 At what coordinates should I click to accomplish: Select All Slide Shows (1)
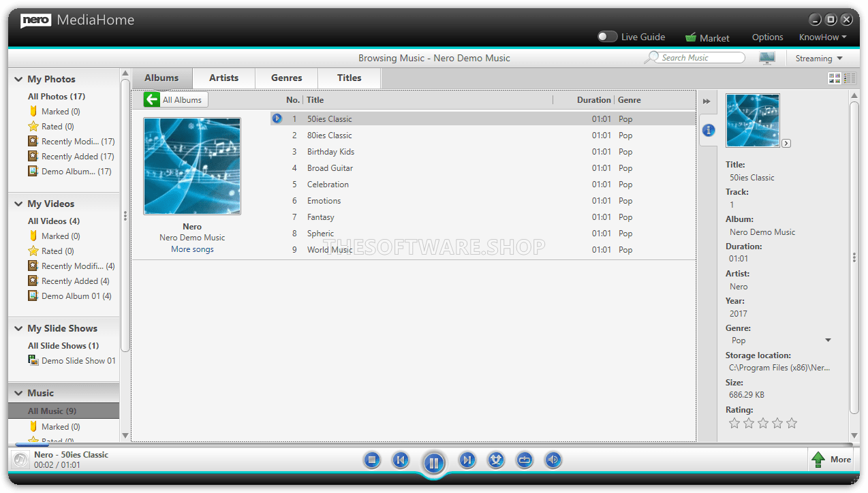point(63,346)
